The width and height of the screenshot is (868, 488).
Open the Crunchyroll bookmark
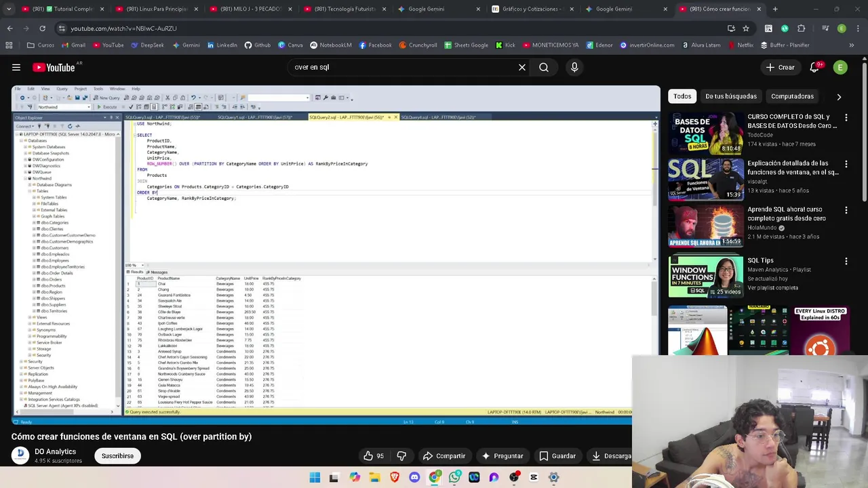418,45
